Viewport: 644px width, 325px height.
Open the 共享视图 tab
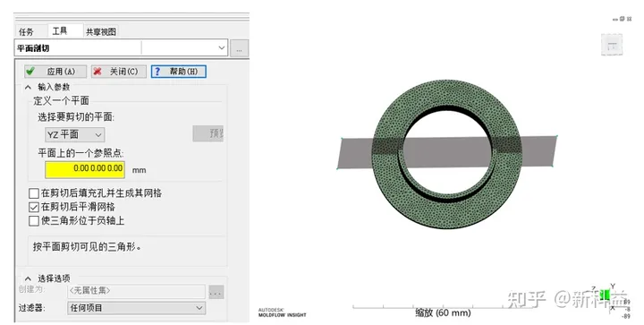coord(100,31)
